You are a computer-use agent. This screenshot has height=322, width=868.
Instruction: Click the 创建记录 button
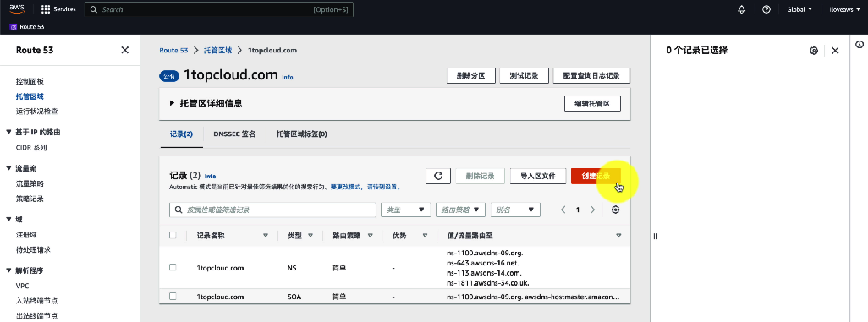pos(596,176)
